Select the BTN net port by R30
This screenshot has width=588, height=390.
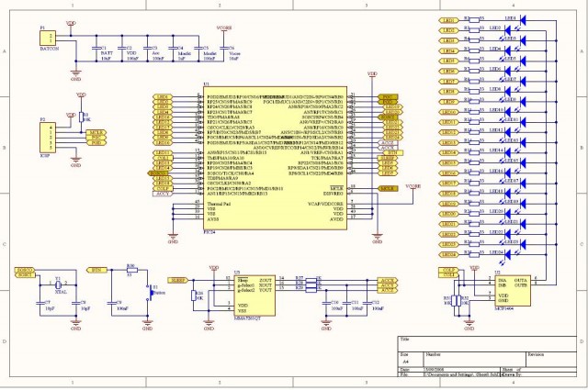96,270
